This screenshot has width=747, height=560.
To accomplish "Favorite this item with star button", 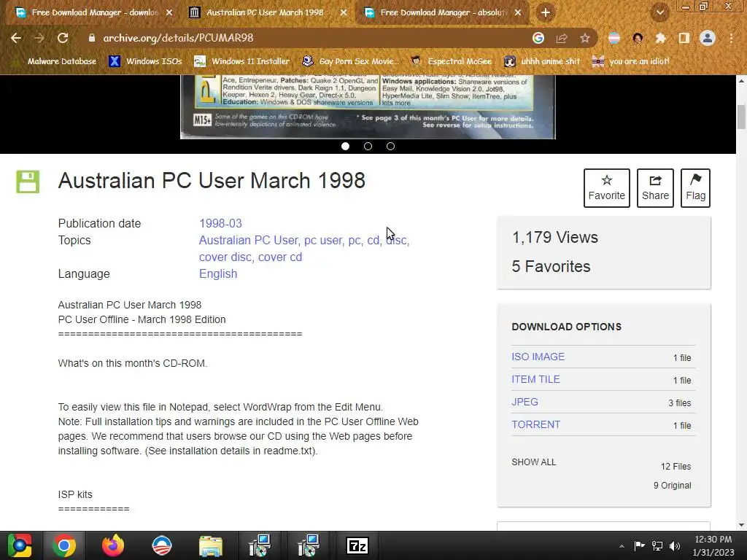I will pos(606,187).
